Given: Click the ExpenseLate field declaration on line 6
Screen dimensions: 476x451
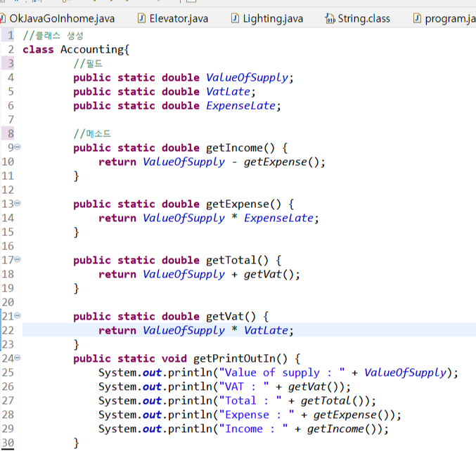Looking at the screenshot, I should [240, 105].
